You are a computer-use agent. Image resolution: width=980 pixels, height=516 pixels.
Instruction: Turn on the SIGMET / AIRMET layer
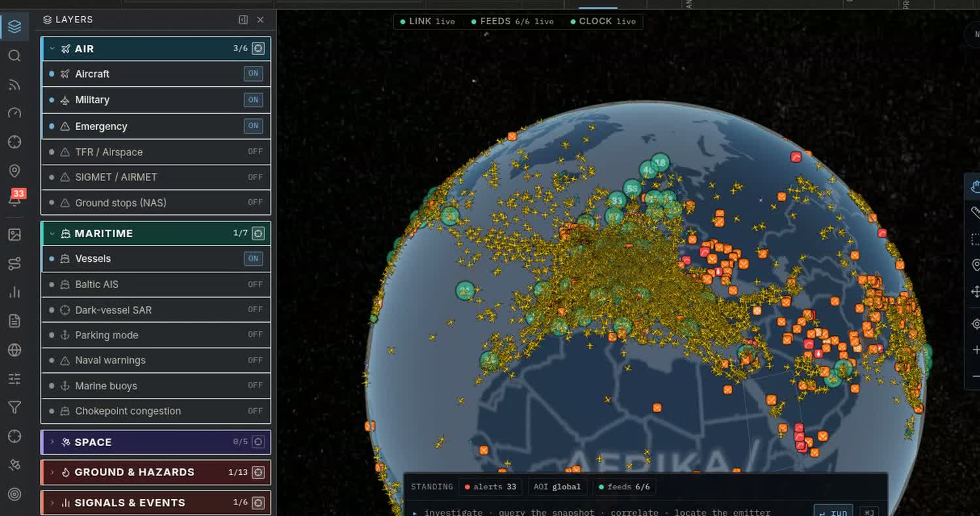tap(255, 177)
